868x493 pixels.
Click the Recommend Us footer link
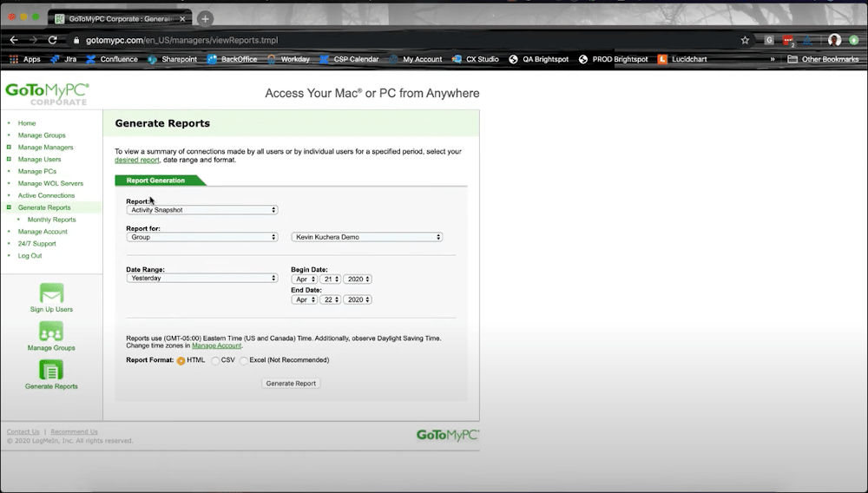[x=74, y=431]
